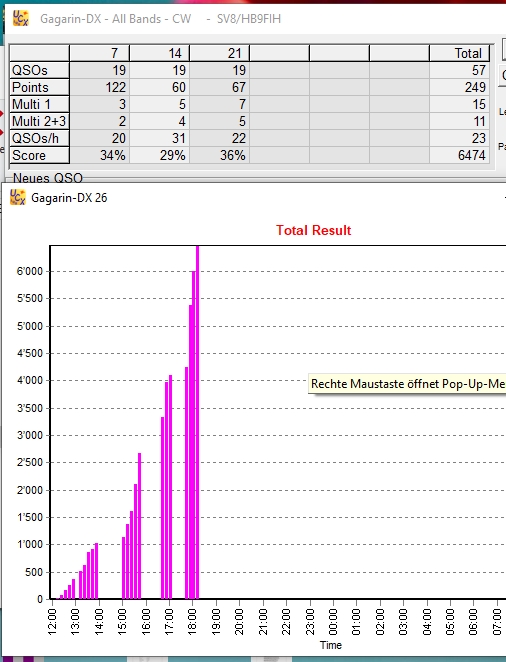The height and width of the screenshot is (662, 506).
Task: Click the 15:00 time axis label
Action: point(122,617)
